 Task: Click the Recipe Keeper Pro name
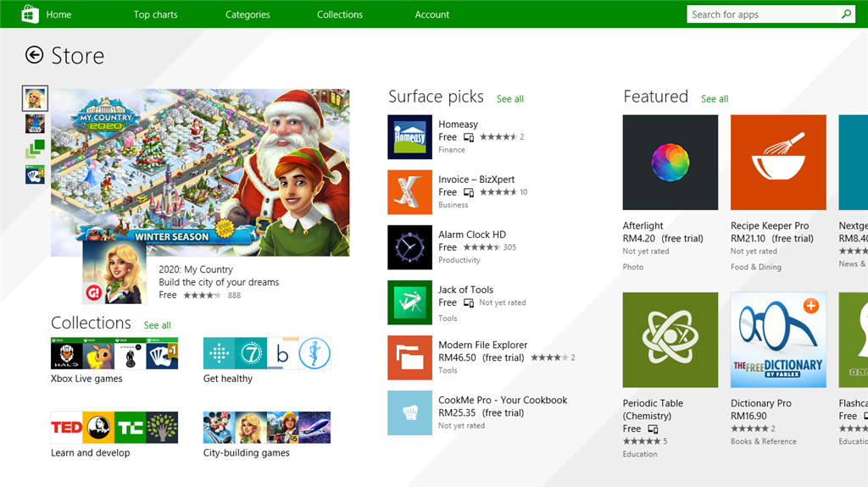coord(770,226)
